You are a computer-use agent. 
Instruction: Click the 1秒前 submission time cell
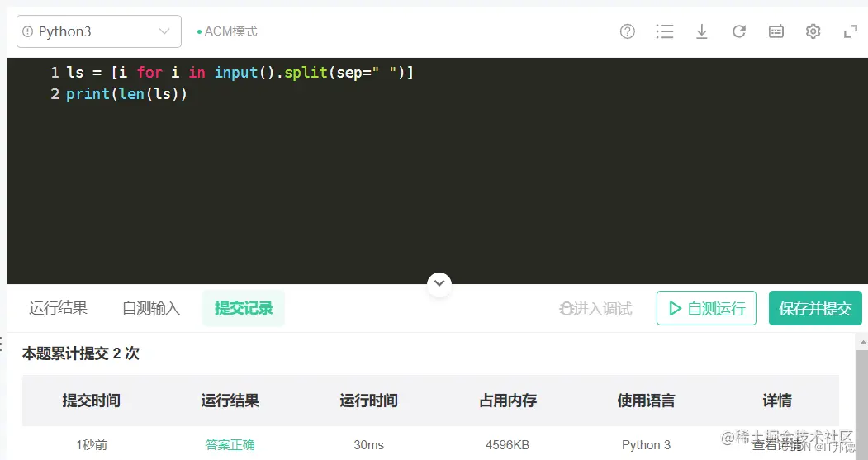pos(92,444)
